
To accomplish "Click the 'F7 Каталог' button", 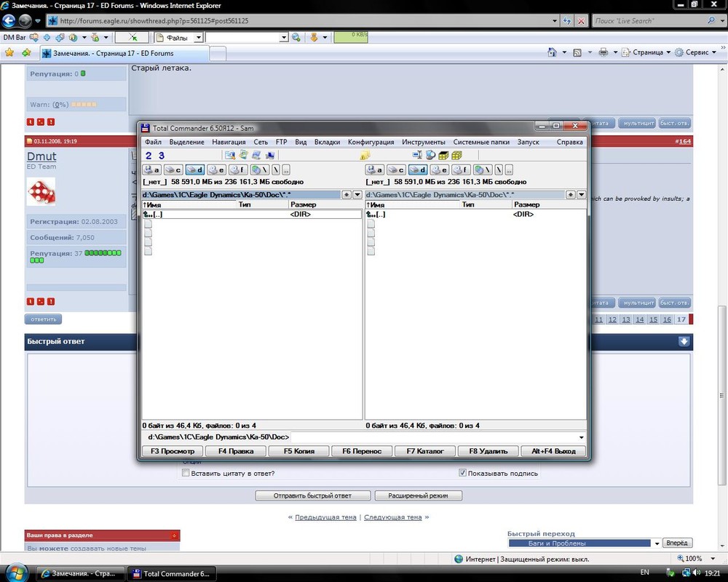I will (425, 451).
